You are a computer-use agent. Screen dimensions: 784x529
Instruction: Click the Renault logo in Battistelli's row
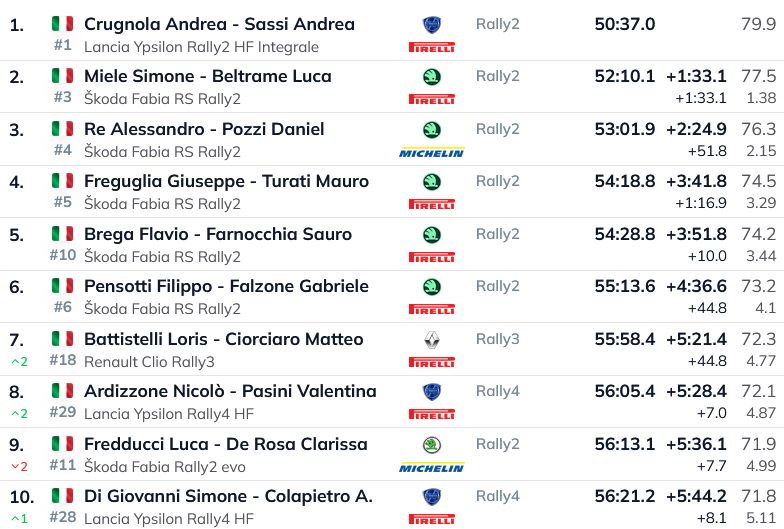(431, 340)
